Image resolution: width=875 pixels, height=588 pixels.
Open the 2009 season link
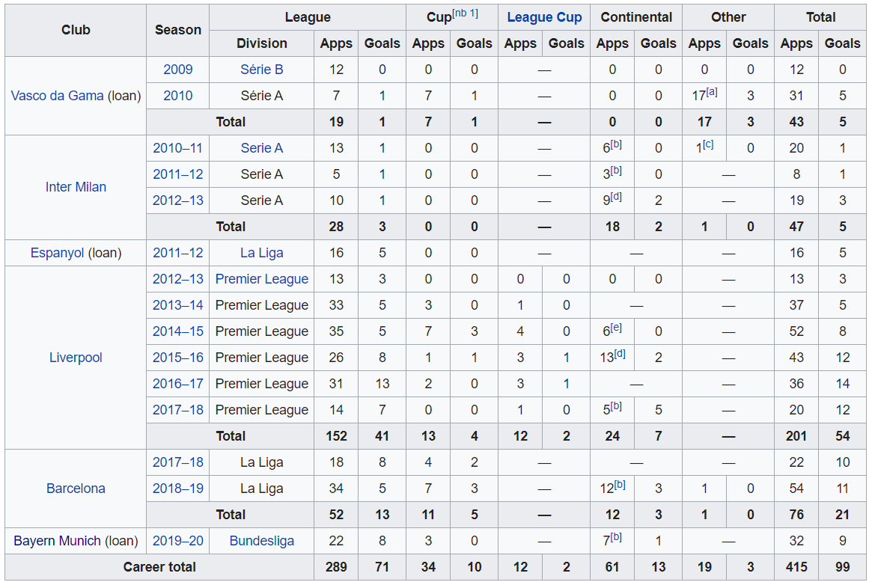pos(177,70)
